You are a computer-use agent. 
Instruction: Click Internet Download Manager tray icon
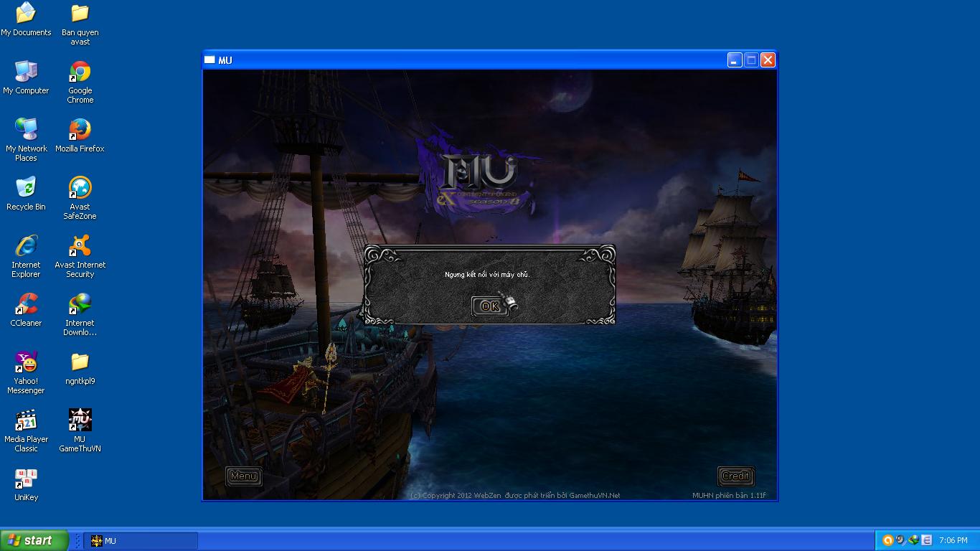pos(913,540)
